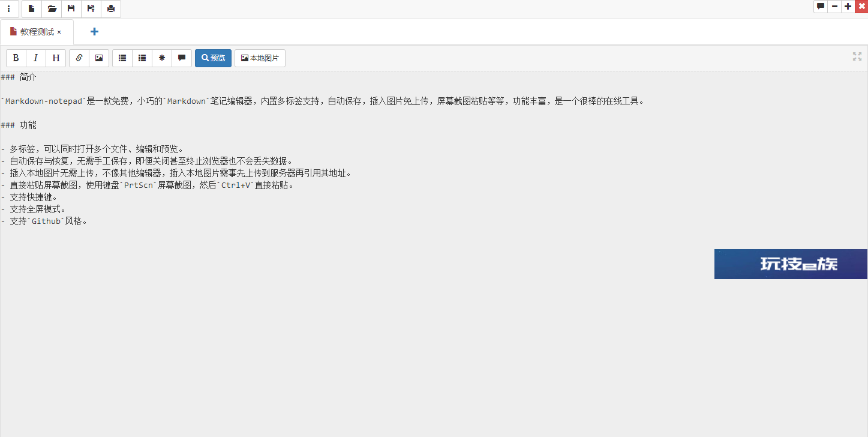868x437 pixels.
Task: Decrease size with the minus button at top right
Action: [x=834, y=7]
